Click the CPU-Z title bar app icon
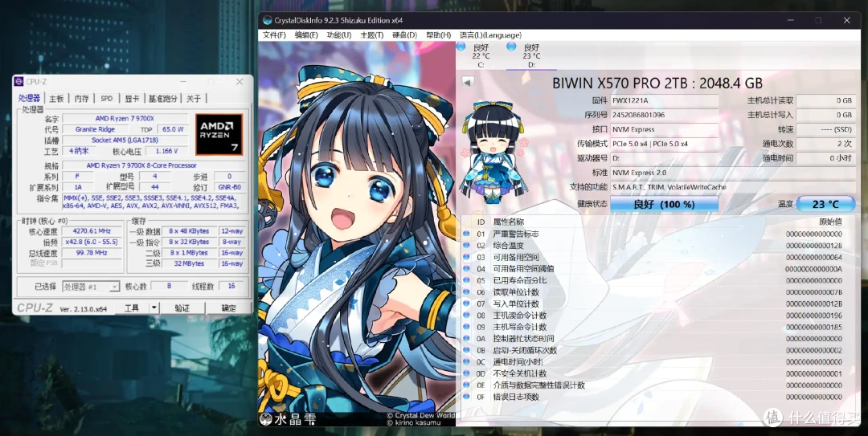Image resolution: width=868 pixels, height=436 pixels. point(19,82)
